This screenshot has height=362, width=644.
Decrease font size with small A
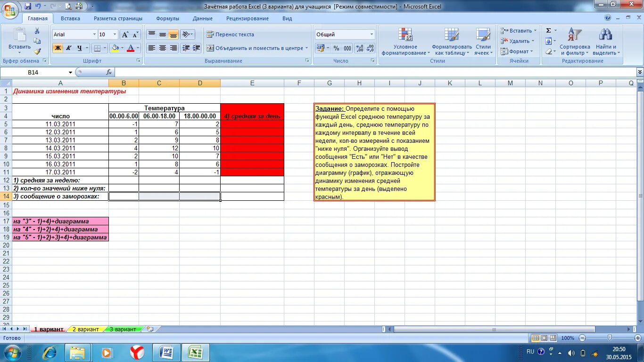point(135,34)
